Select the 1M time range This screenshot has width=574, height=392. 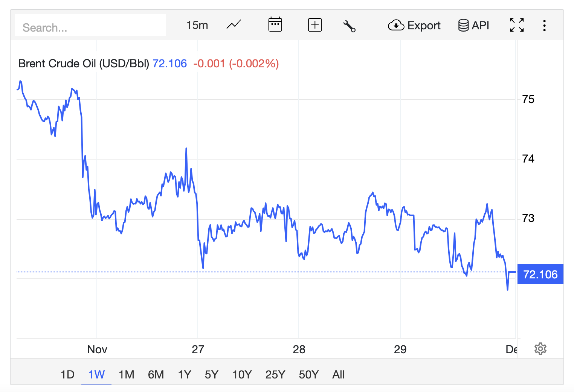[x=126, y=375]
